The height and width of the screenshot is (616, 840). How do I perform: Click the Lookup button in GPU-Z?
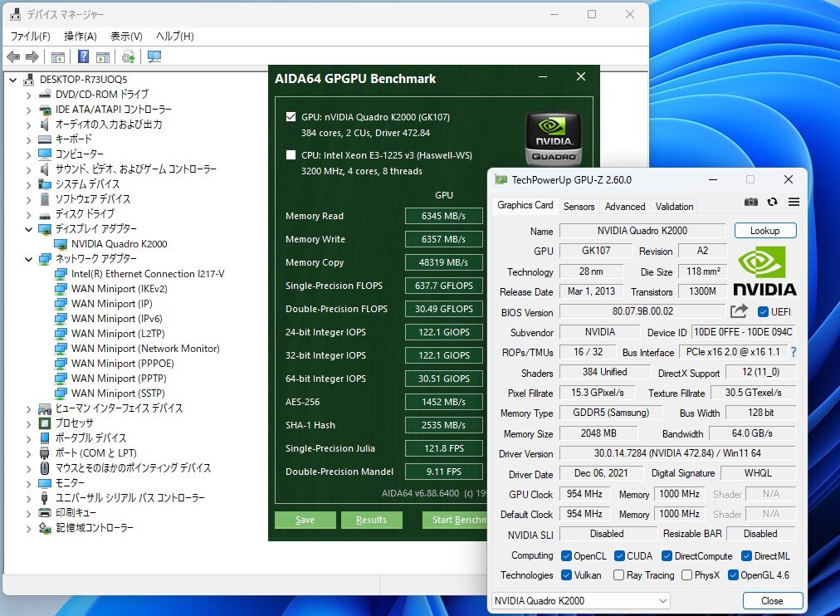click(765, 230)
